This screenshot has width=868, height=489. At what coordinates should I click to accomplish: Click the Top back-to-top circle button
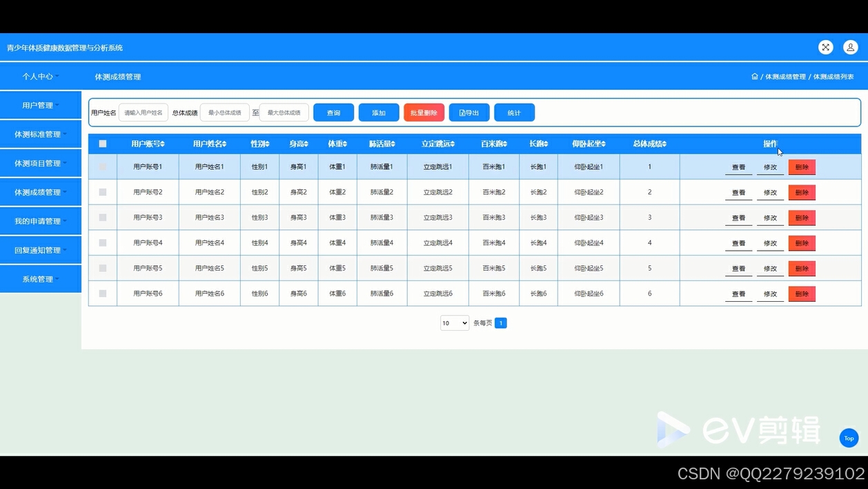849,438
